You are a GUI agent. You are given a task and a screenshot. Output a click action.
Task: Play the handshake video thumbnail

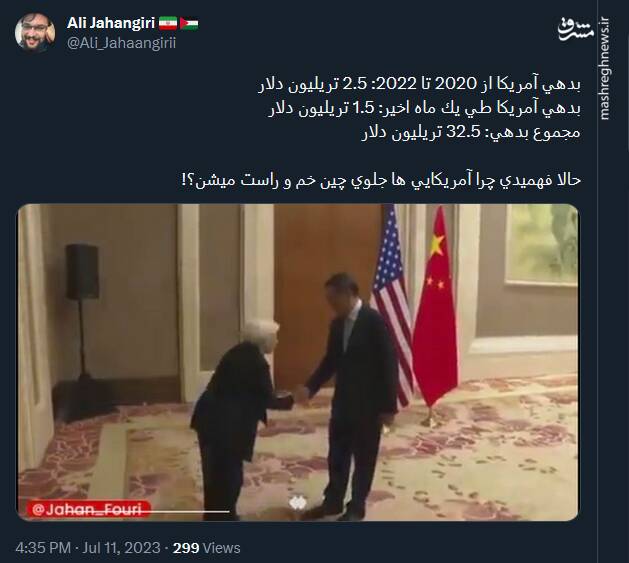(x=298, y=362)
